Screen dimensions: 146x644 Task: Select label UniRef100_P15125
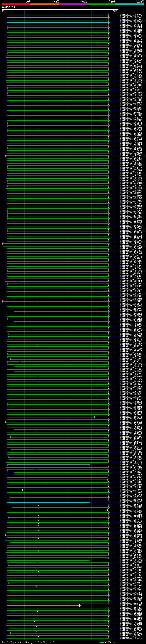pos(131,50)
